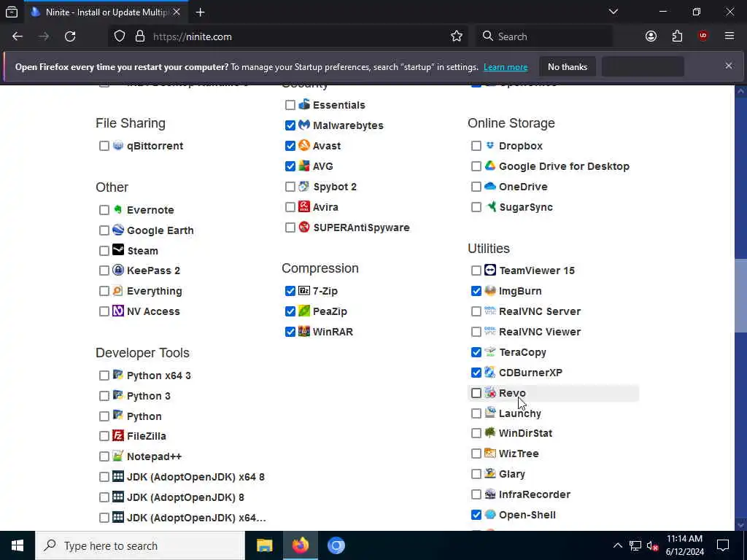Show hidden system tray icons chevron
This screenshot has height=560, width=747.
[617, 545]
